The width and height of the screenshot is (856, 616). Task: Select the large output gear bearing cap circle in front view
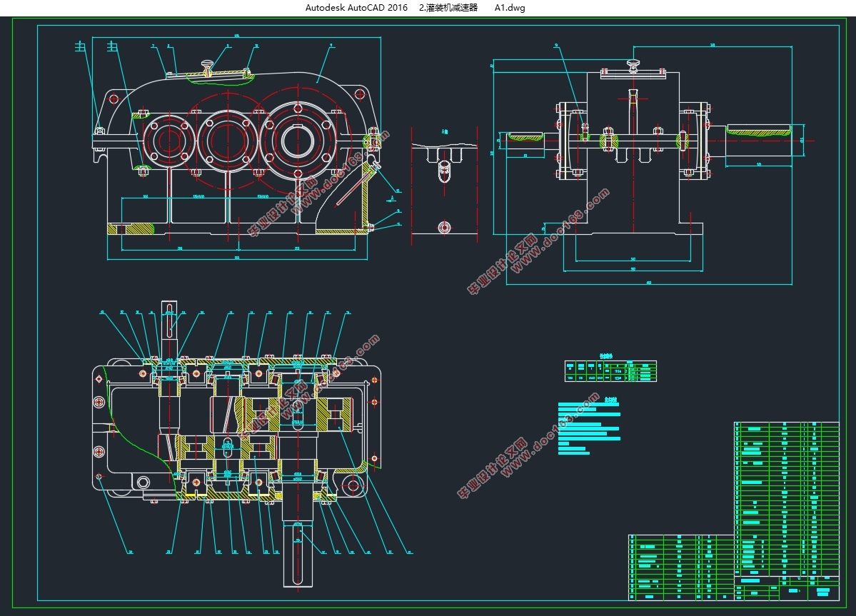click(x=298, y=140)
